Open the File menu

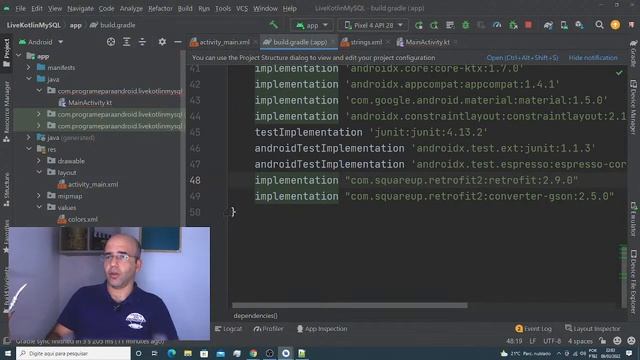click(20, 8)
